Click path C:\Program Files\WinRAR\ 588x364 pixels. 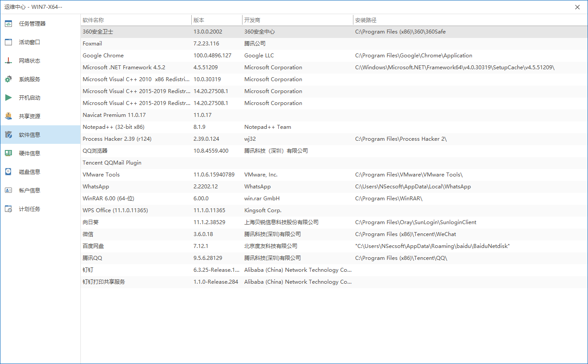click(x=389, y=199)
